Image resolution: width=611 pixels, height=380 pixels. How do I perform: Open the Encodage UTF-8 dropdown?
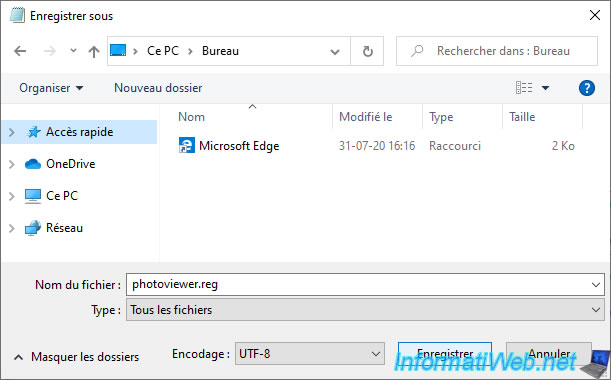click(310, 354)
